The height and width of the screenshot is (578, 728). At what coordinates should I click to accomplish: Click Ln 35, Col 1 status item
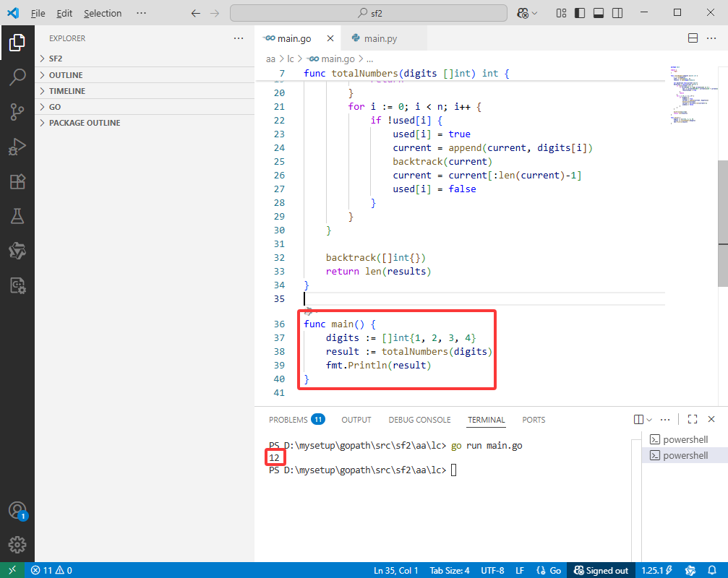tap(396, 570)
